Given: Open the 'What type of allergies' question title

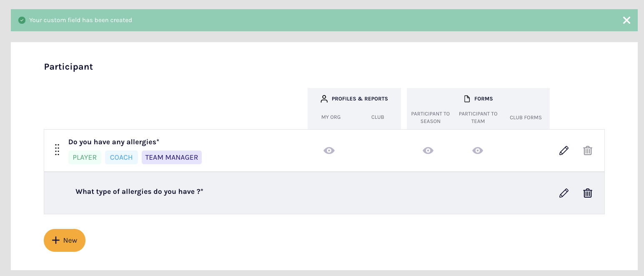Looking at the screenshot, I should click(x=139, y=192).
